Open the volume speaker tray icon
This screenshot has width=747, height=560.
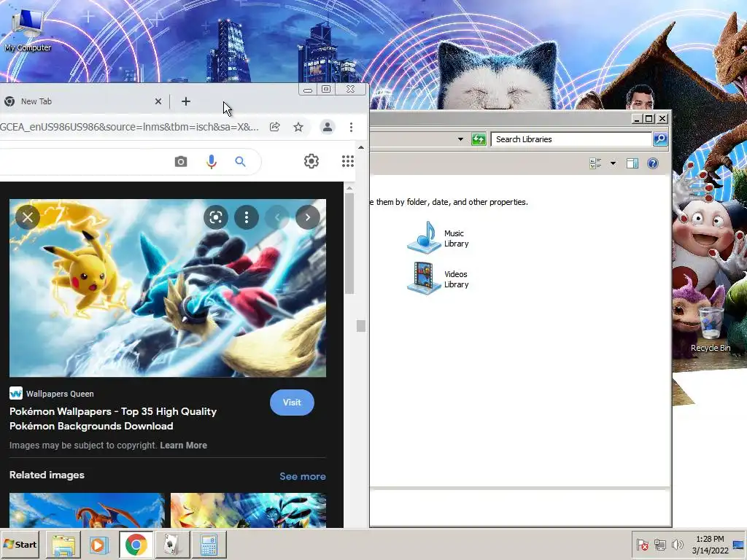(x=677, y=544)
